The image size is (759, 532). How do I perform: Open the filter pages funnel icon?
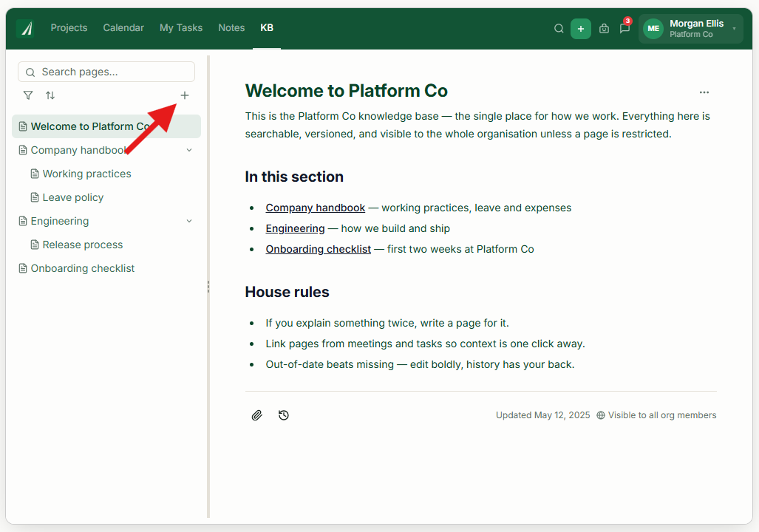[x=28, y=95]
